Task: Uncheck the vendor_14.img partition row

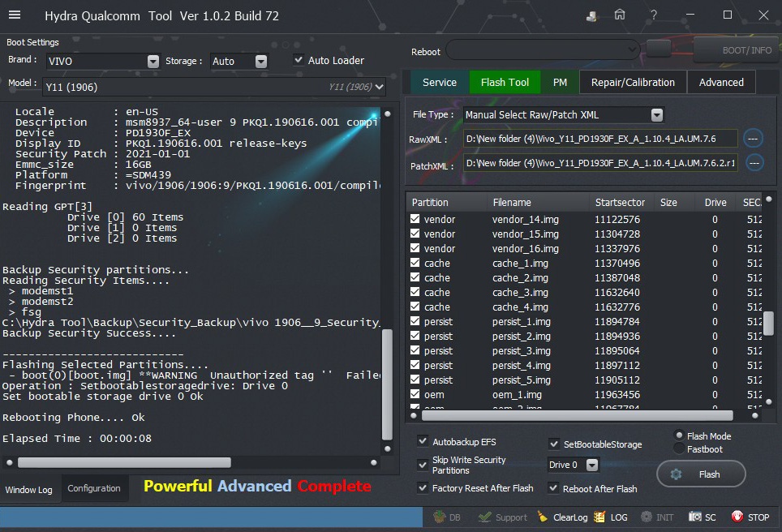Action: click(x=415, y=218)
